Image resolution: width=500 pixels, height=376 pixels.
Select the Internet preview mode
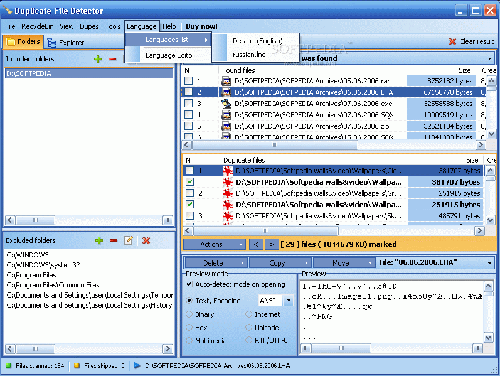click(249, 314)
